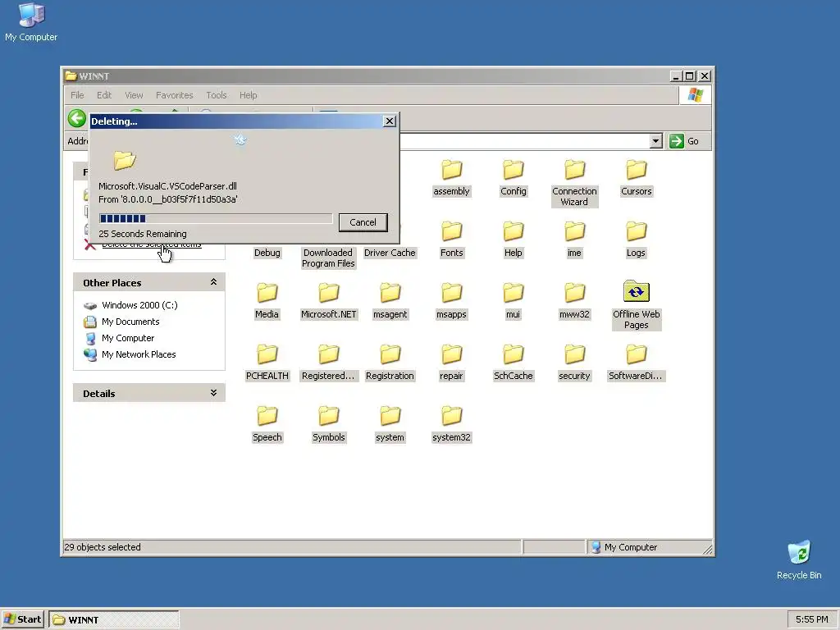Select the Registration folder
This screenshot has height=630, width=840.
390,363
